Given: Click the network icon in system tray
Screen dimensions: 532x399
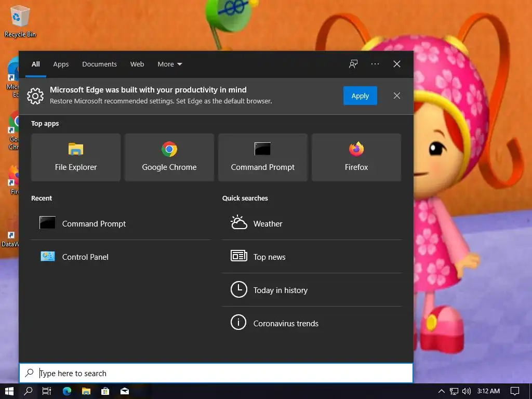Looking at the screenshot, I should tap(454, 391).
